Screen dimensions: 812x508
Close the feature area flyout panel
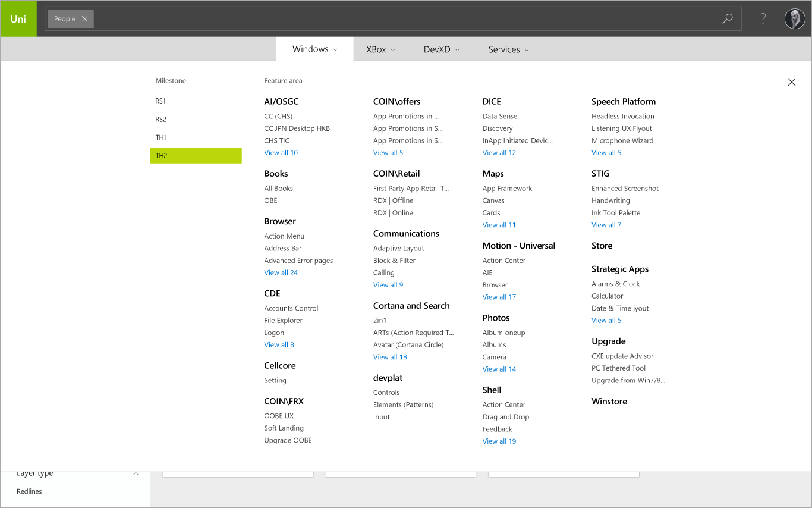(x=791, y=82)
